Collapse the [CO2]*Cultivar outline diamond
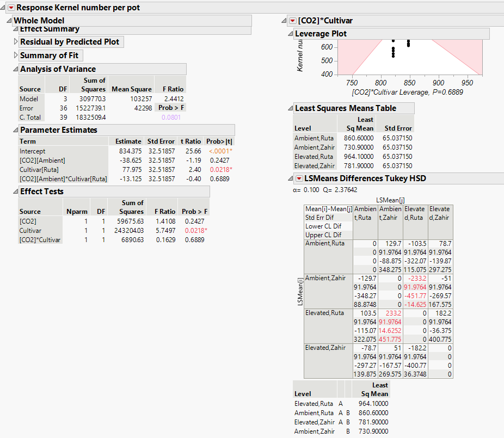504x438 pixels. [283, 20]
